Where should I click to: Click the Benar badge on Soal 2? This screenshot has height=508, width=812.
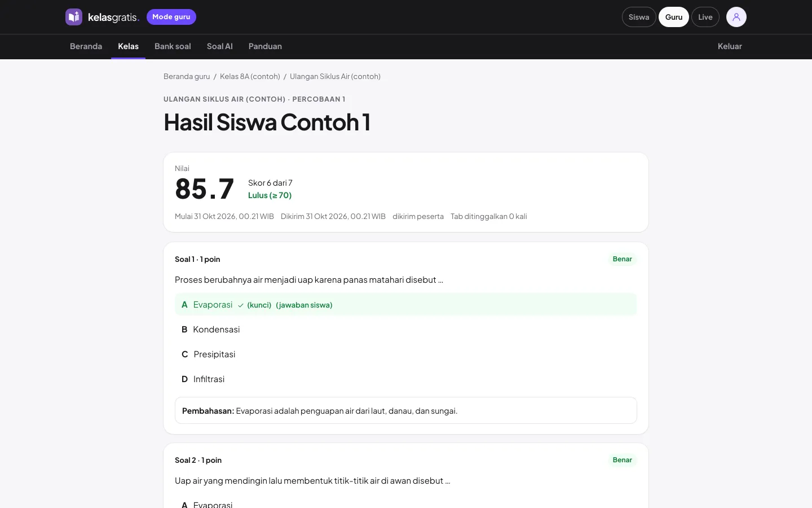[623, 460]
